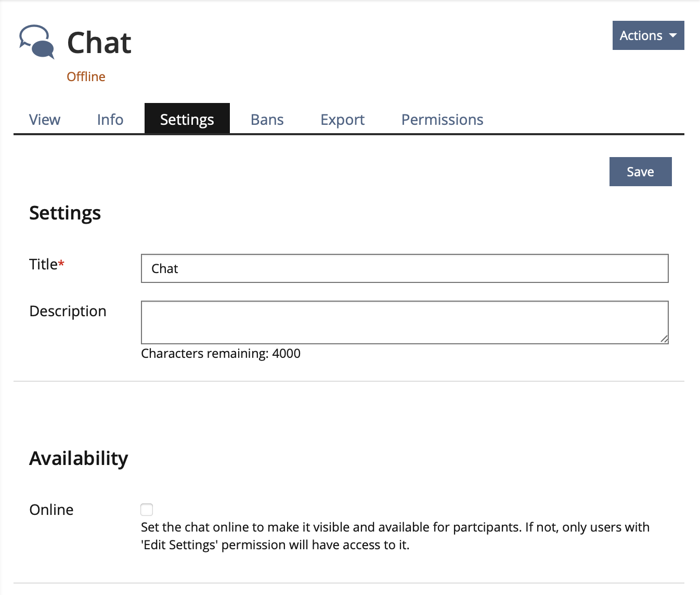Open the Export tab
The height and width of the screenshot is (595, 700).
pyautogui.click(x=342, y=120)
